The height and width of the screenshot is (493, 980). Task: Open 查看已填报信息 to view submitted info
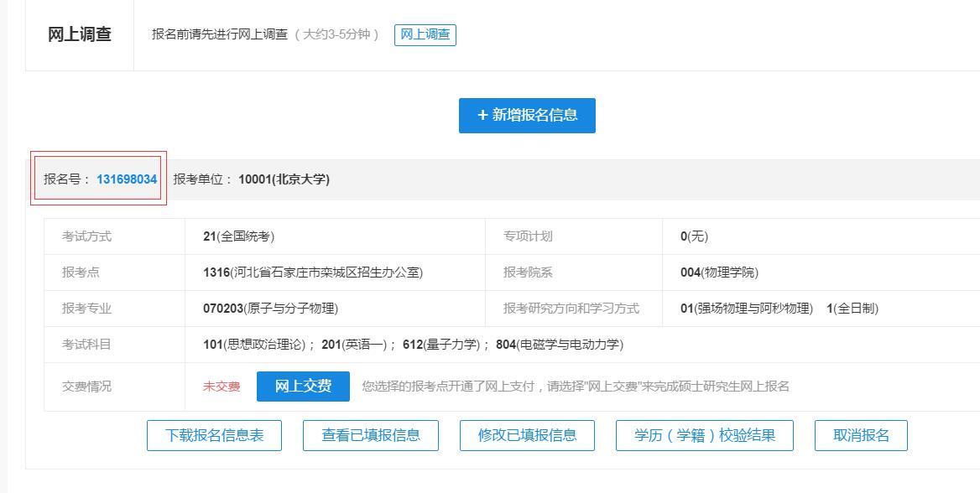372,435
